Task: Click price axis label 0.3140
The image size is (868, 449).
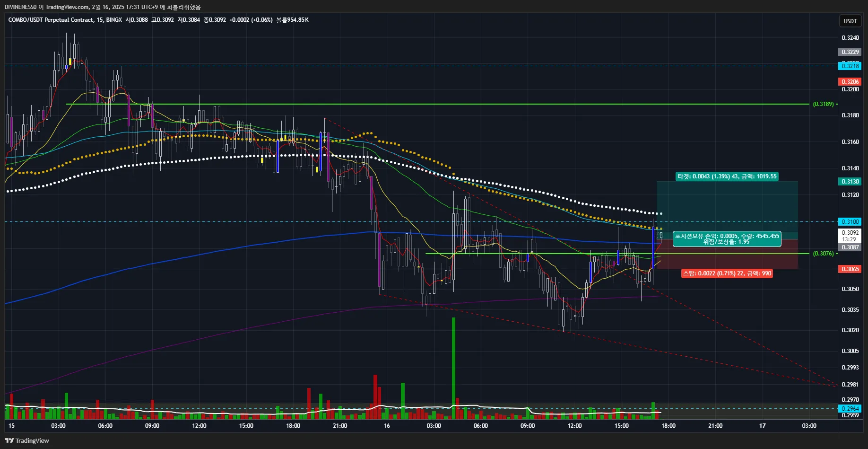Action: coord(850,168)
